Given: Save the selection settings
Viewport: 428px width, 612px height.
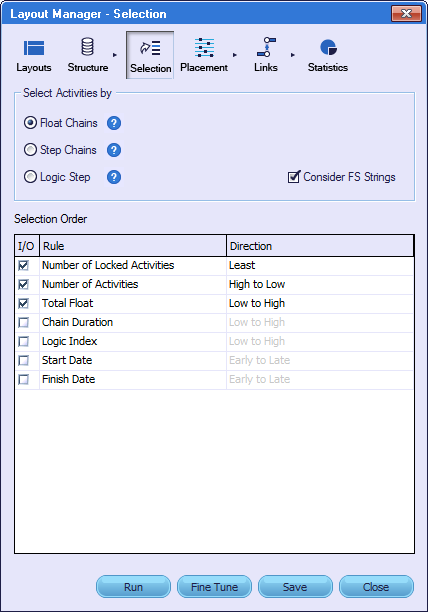Looking at the screenshot, I should [x=295, y=587].
